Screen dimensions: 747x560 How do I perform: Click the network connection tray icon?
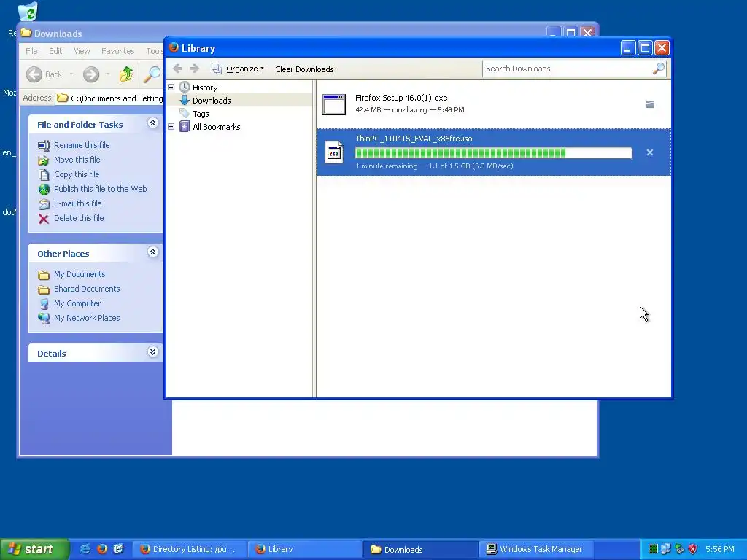coord(665,549)
